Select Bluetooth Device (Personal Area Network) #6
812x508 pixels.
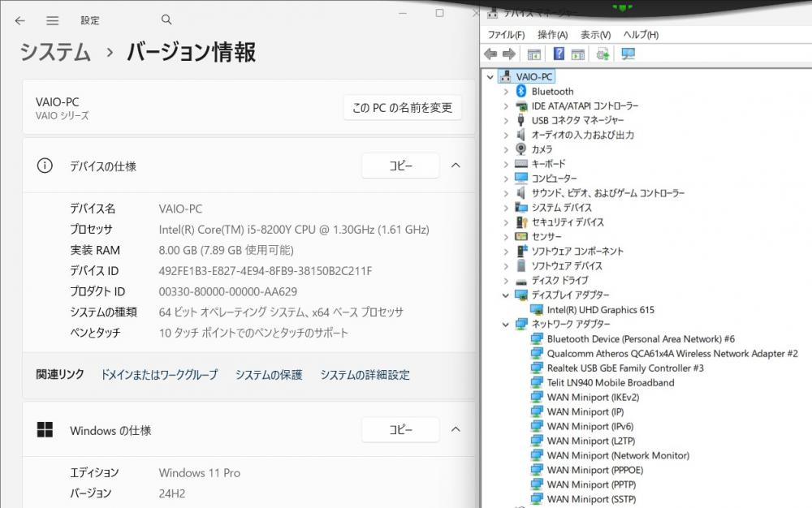pos(641,339)
